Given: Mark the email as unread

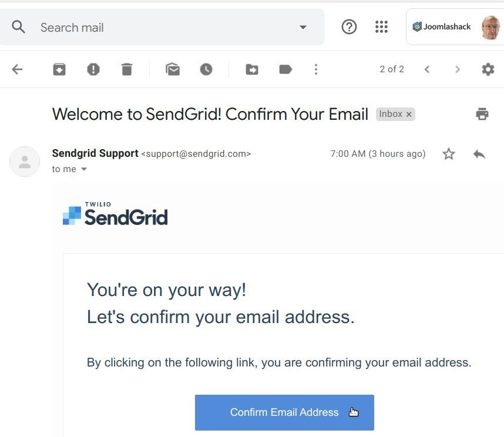Looking at the screenshot, I should 172,69.
